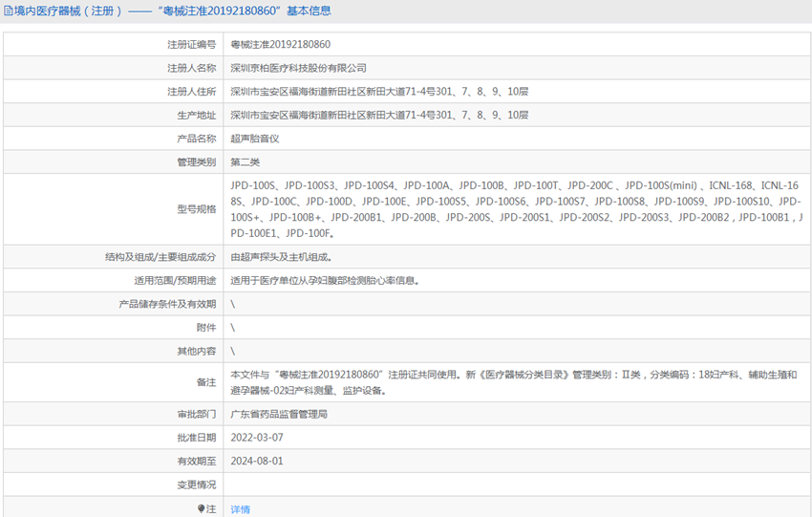
Task: Click the 适用范围/预期用途 label
Action: tap(175, 280)
